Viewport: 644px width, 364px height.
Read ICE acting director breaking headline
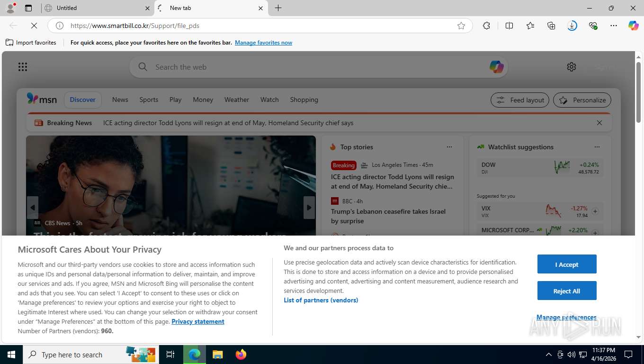click(x=228, y=123)
